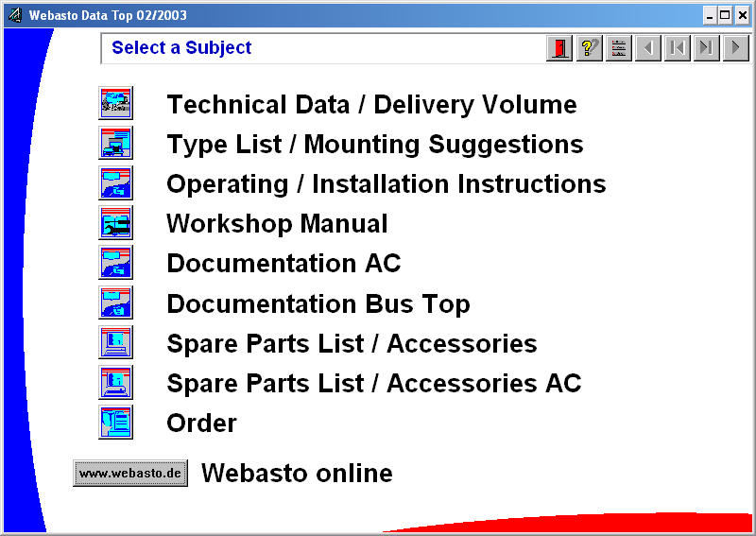Open the Documentation Bus Top icon
This screenshot has width=756, height=536.
point(115,303)
